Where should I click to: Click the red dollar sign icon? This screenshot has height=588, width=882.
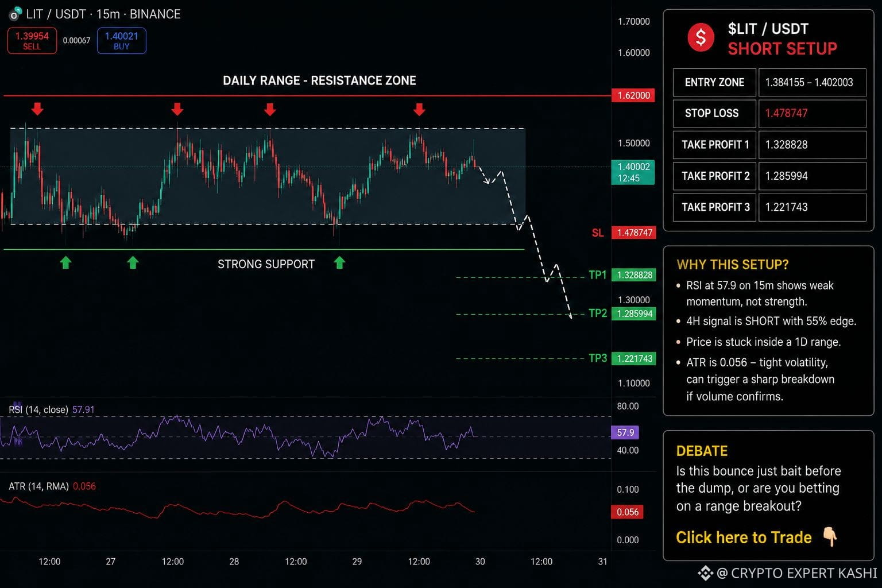pyautogui.click(x=701, y=38)
